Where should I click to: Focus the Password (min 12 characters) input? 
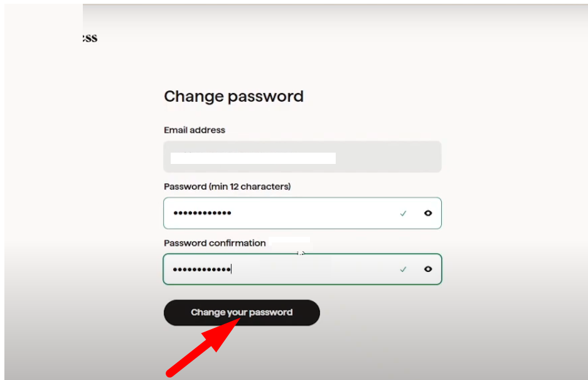pos(302,214)
